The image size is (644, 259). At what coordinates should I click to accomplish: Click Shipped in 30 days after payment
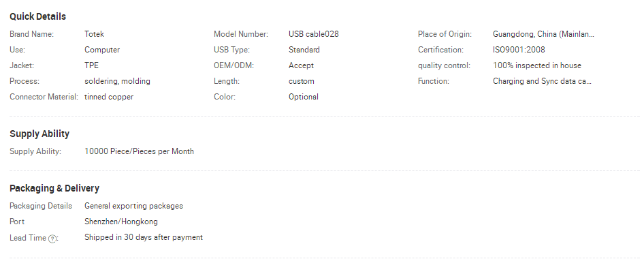click(144, 237)
